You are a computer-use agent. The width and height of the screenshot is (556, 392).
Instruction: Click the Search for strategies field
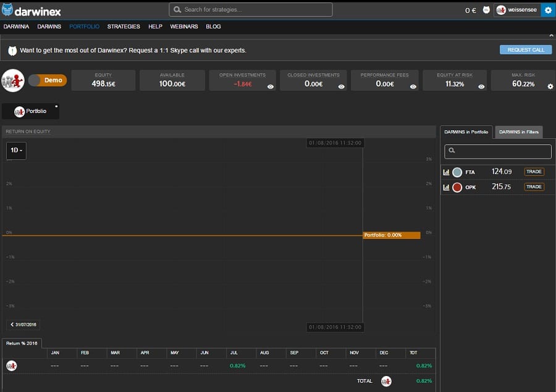click(x=250, y=10)
